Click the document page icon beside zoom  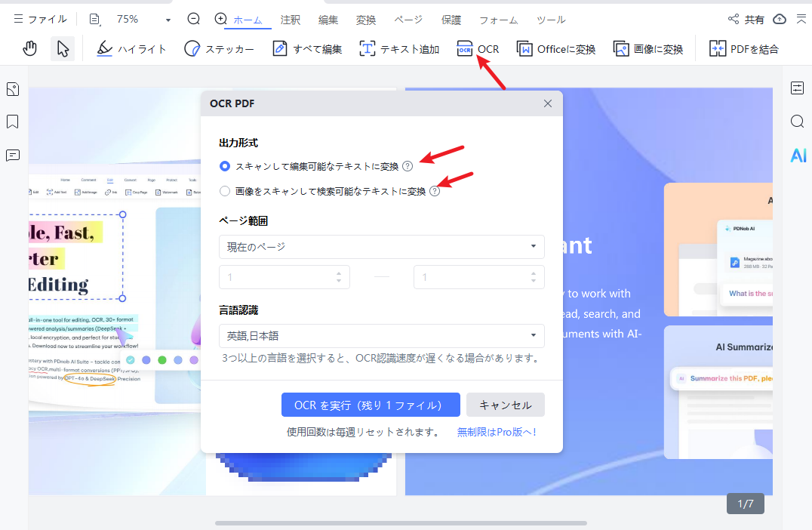tap(95, 19)
